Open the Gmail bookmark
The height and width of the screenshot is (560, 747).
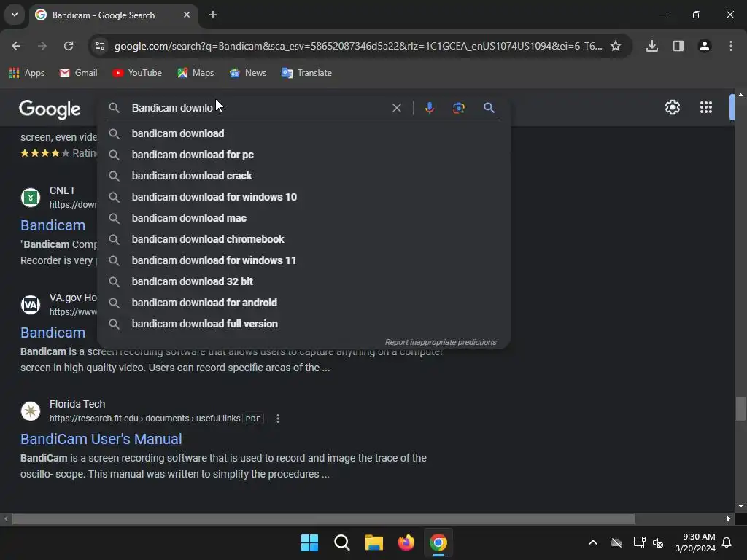pos(79,73)
